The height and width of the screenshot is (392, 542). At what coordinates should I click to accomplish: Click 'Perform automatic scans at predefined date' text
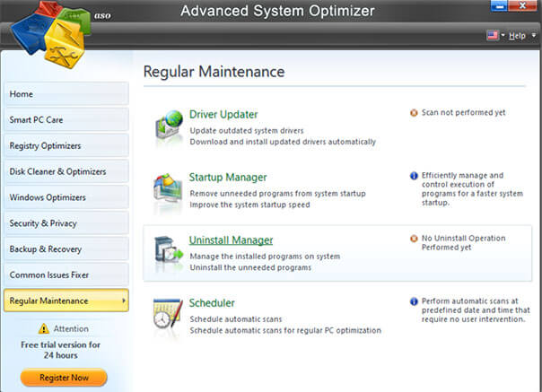pos(476,310)
